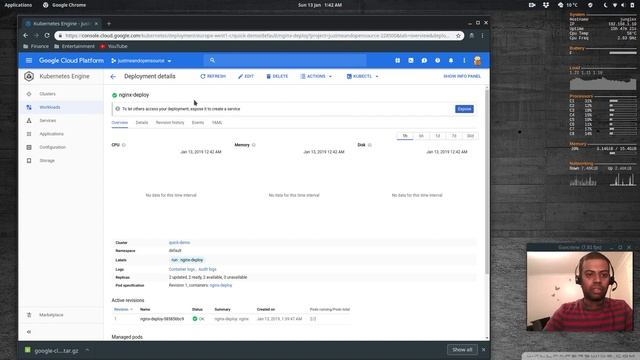Image resolution: width=640 pixels, height=360 pixels.
Task: Click the CPU info icon
Action: [124, 145]
